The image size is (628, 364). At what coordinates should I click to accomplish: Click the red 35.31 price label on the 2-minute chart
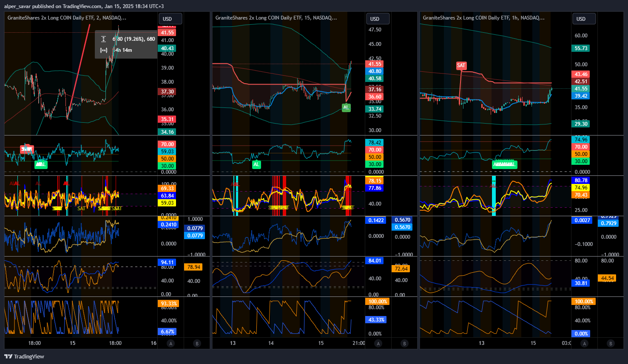(167, 119)
